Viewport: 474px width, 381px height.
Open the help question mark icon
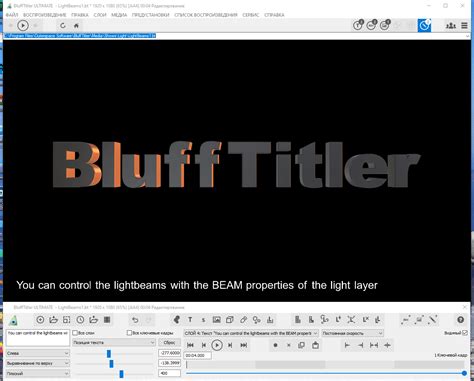coord(460,320)
